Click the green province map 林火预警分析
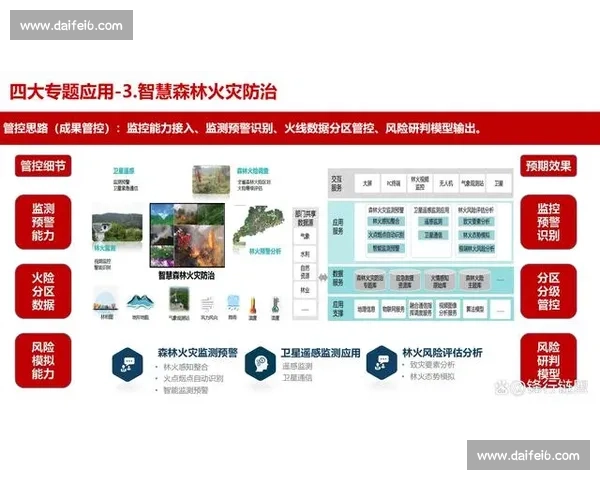The image size is (600, 480). click(259, 224)
